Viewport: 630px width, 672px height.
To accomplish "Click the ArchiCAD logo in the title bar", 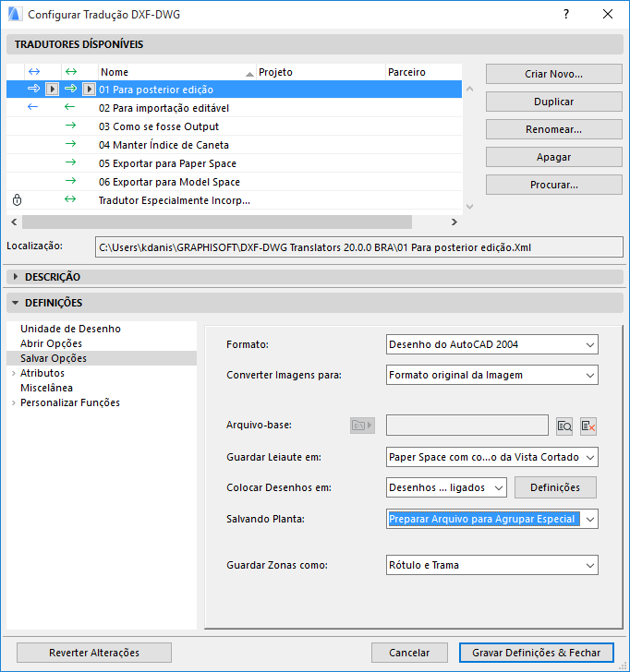I will point(15,14).
